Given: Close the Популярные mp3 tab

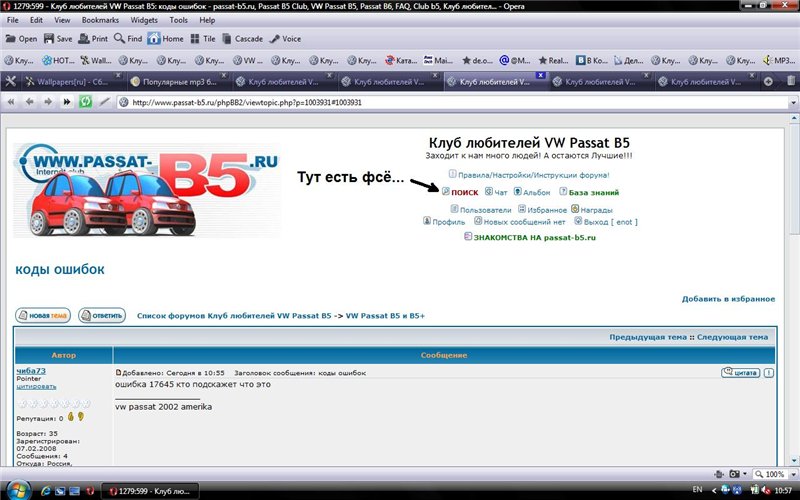Looking at the screenshot, I should (x=223, y=76).
